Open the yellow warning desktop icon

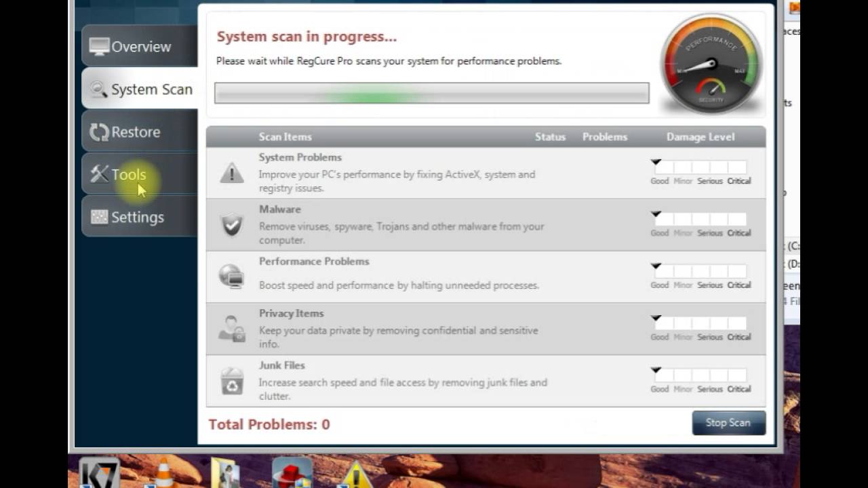355,474
